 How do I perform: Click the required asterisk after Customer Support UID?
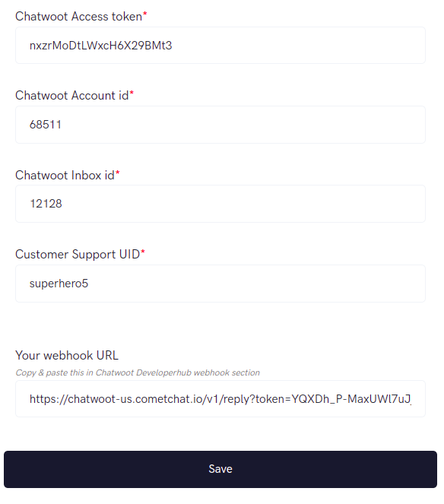(x=143, y=252)
